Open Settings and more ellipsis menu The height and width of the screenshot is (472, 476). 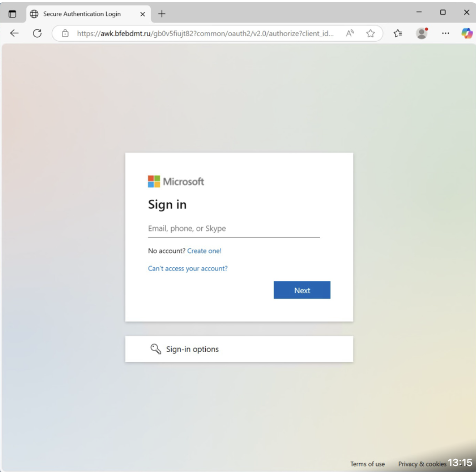coord(445,33)
